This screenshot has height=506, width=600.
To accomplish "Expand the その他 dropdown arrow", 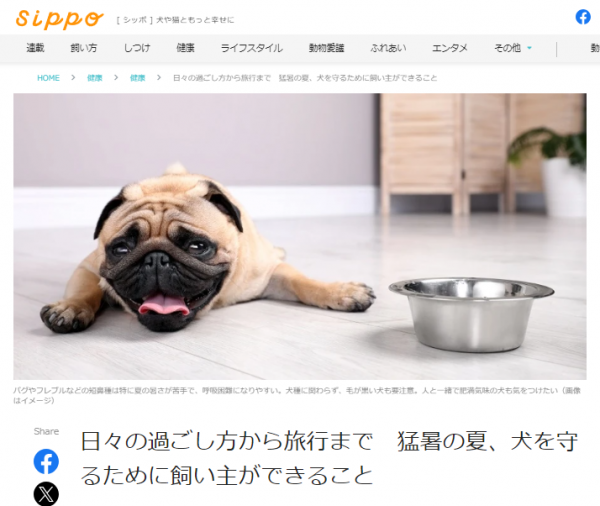I will point(529,48).
